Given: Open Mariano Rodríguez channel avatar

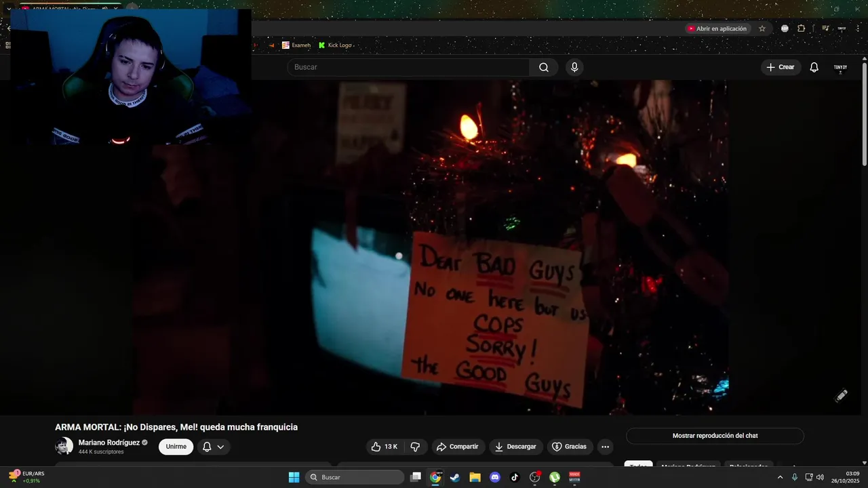Looking at the screenshot, I should 64,446.
